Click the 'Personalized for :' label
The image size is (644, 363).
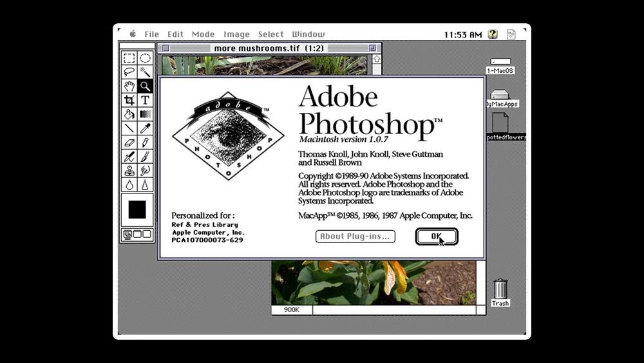click(x=203, y=215)
